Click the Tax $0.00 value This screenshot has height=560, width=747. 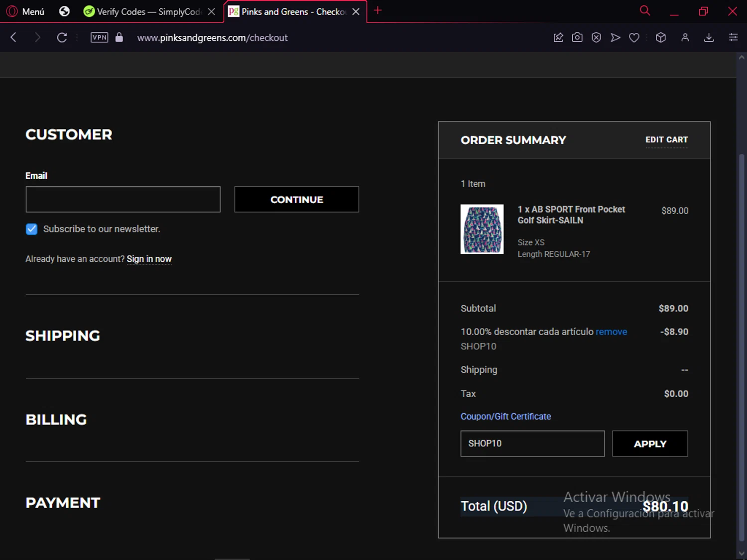coord(676,394)
